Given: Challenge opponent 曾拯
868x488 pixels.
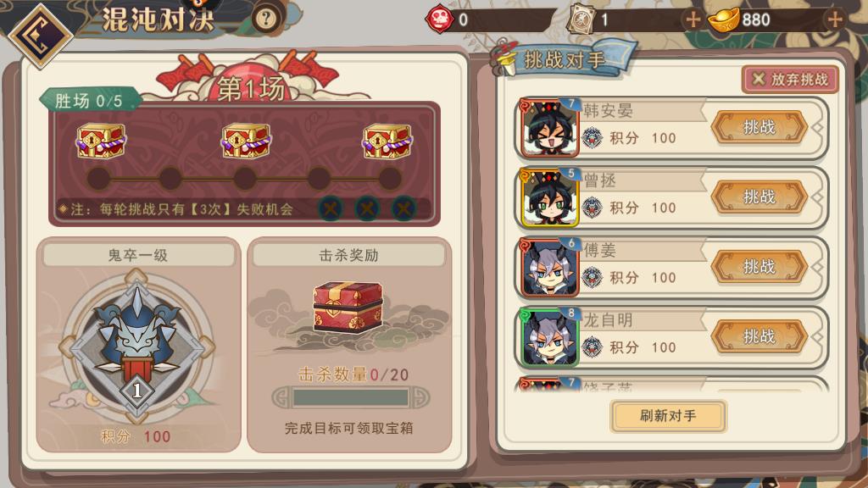Looking at the screenshot, I should 759,197.
